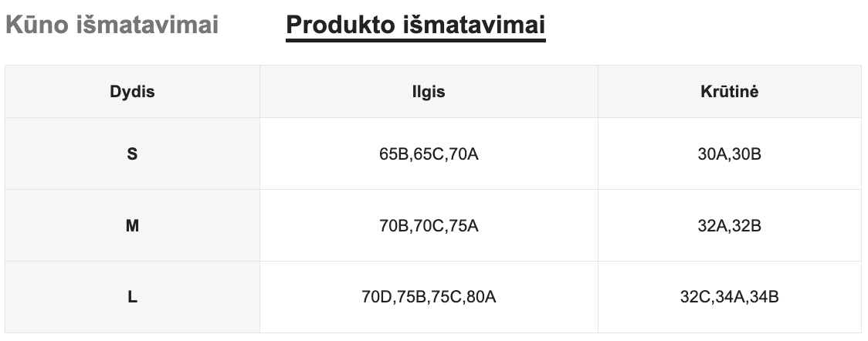868x341 pixels.
Task: Click the Krūtinė column header
Action: tap(729, 92)
